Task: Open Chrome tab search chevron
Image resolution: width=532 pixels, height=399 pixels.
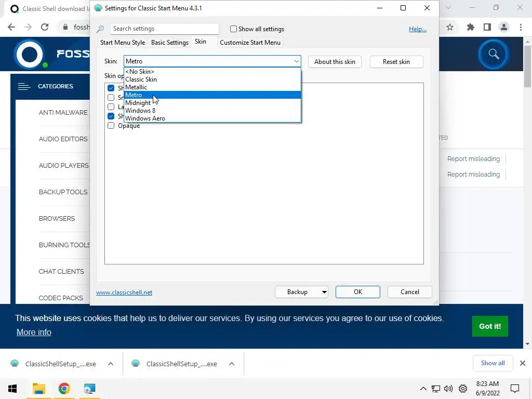Action: pyautogui.click(x=448, y=7)
